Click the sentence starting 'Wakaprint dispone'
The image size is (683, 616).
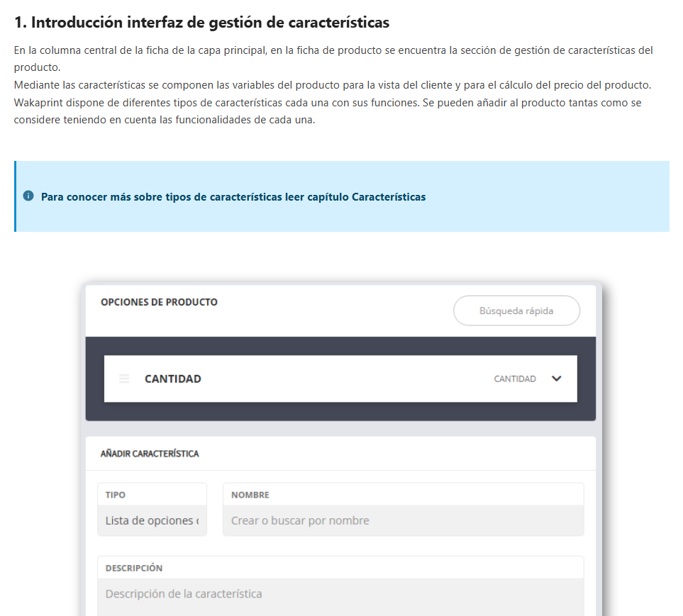click(x=326, y=103)
